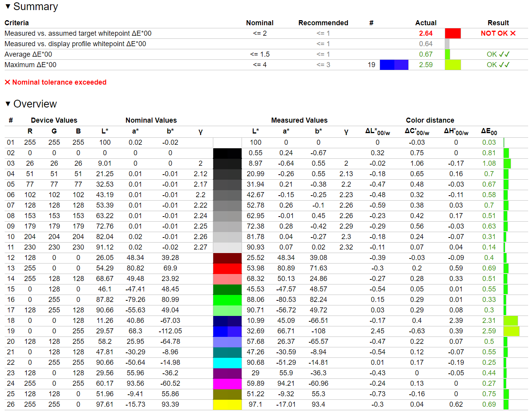Viewport: 532px width, 411px height.
Task: Click the OK result for Average ΔE*00
Action: click(x=498, y=54)
